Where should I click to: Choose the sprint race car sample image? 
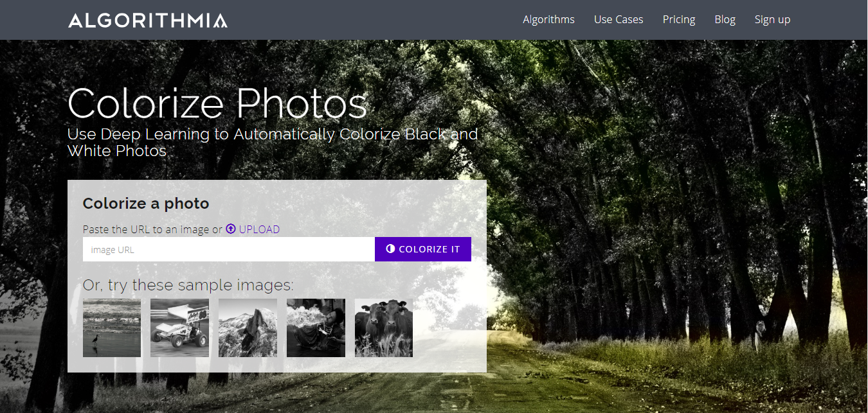coord(179,328)
